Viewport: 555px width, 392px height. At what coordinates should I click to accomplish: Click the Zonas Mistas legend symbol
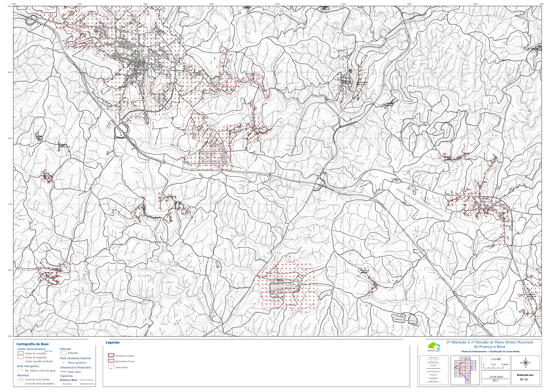tap(111, 367)
